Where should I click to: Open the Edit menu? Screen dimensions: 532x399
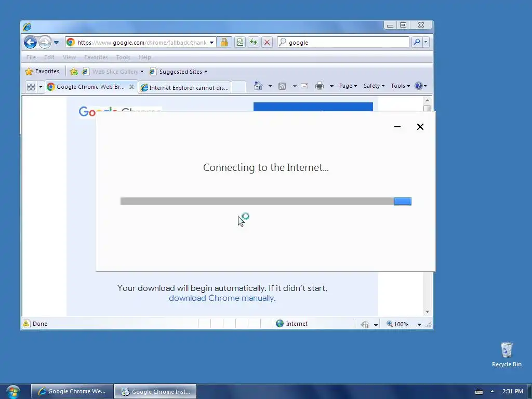[49, 57]
